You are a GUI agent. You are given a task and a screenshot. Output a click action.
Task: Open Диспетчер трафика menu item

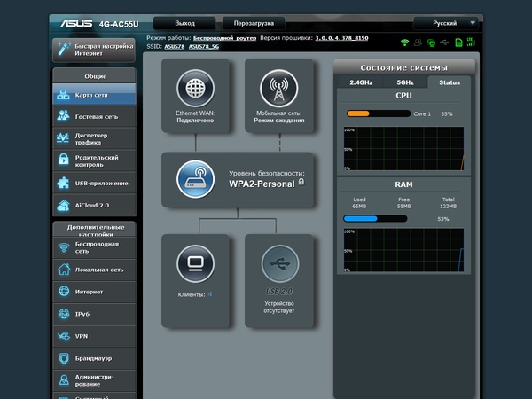coord(94,139)
